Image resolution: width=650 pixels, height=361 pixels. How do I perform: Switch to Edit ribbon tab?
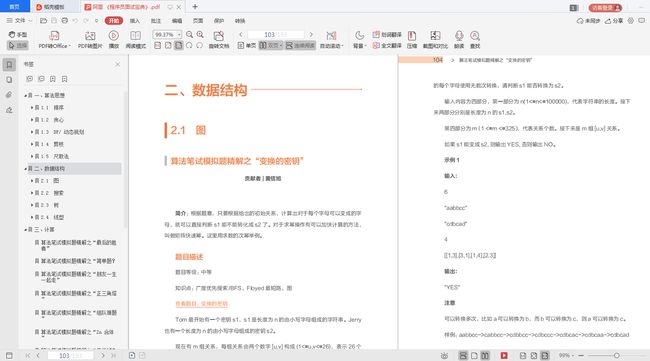point(177,20)
